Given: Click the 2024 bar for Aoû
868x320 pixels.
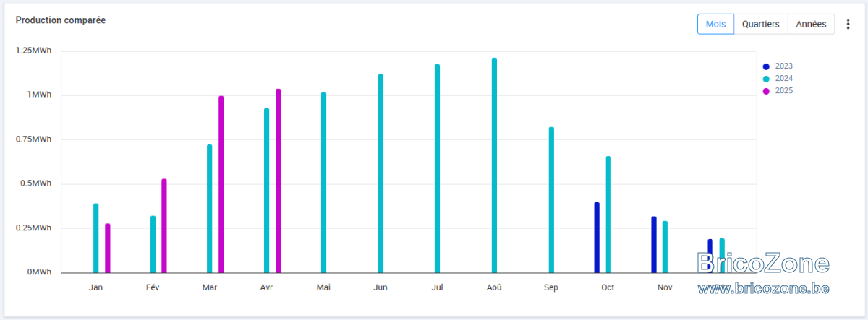Looking at the screenshot, I should tap(494, 165).
